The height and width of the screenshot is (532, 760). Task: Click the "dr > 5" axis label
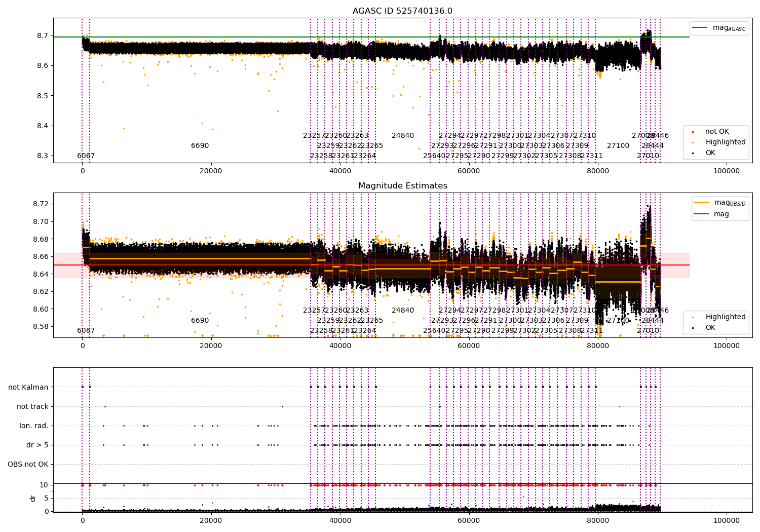tap(37, 445)
